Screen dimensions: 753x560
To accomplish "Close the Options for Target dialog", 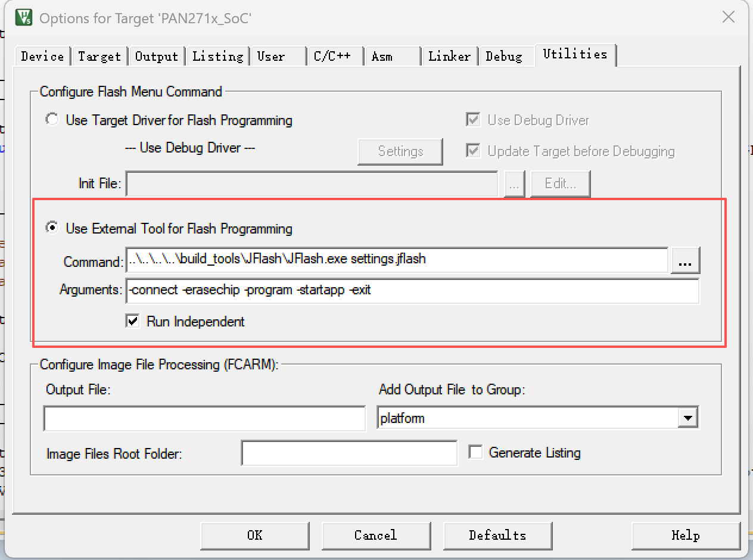I will click(x=728, y=17).
